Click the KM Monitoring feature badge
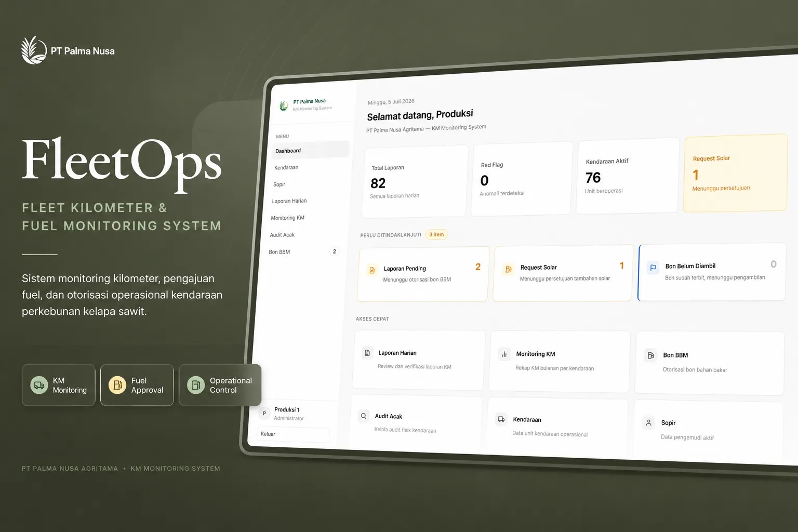The image size is (798, 532). point(59,385)
